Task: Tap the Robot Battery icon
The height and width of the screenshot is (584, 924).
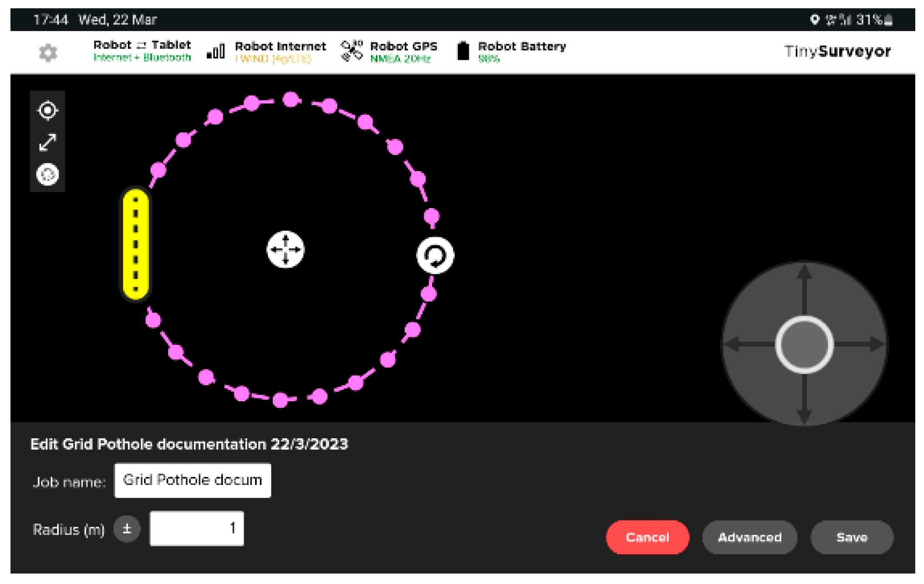Action: coord(463,51)
